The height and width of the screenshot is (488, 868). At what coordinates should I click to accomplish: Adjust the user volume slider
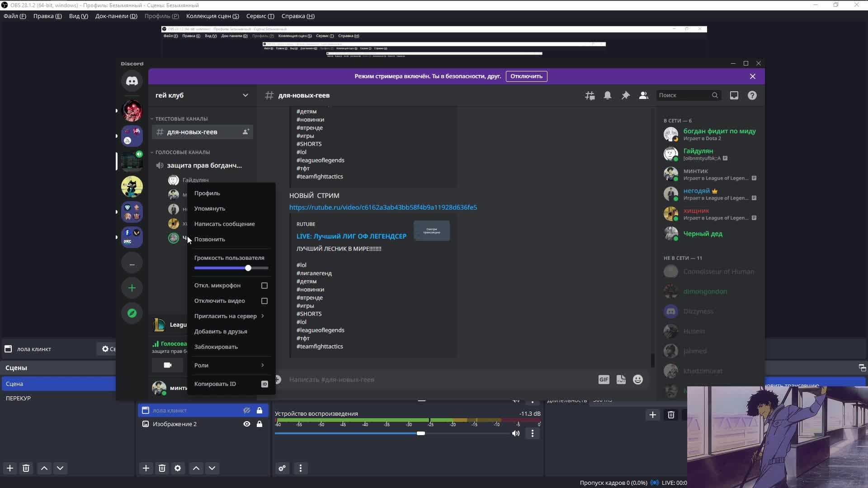[248, 268]
